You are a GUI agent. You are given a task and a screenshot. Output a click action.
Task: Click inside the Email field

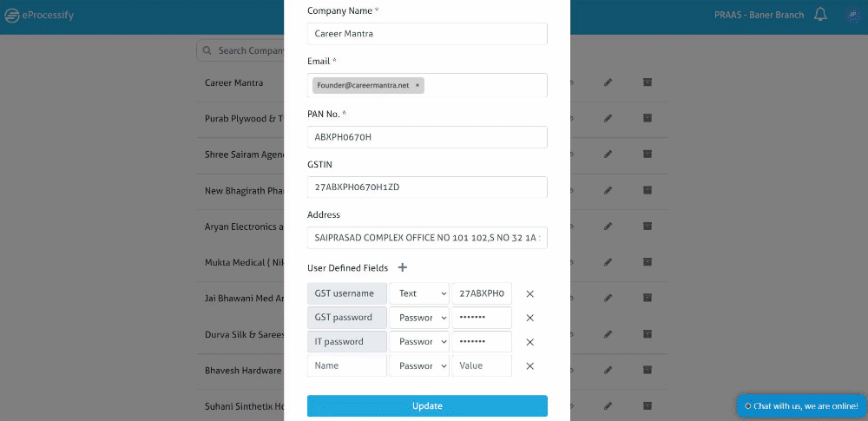pos(427,85)
